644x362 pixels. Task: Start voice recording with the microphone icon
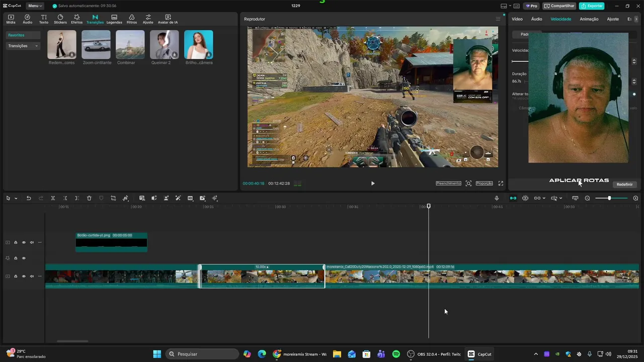(x=497, y=198)
